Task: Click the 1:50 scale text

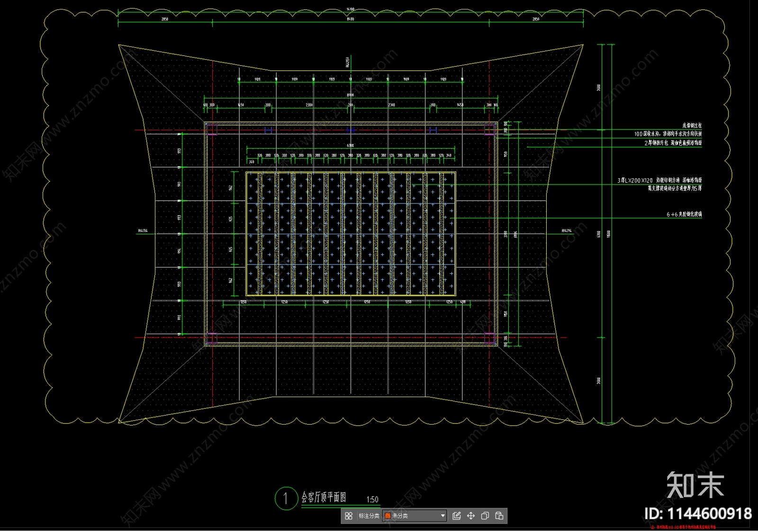Action: click(372, 499)
